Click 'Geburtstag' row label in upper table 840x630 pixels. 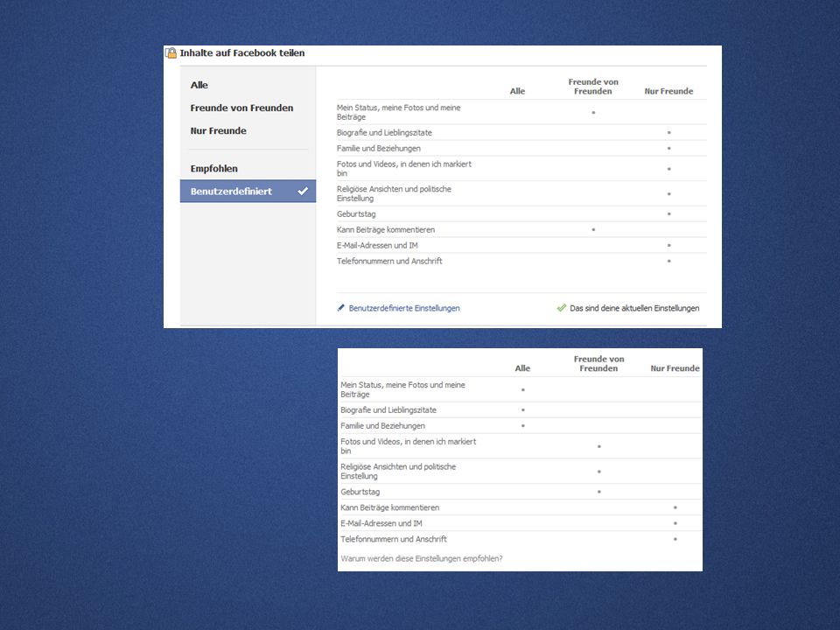click(x=356, y=213)
